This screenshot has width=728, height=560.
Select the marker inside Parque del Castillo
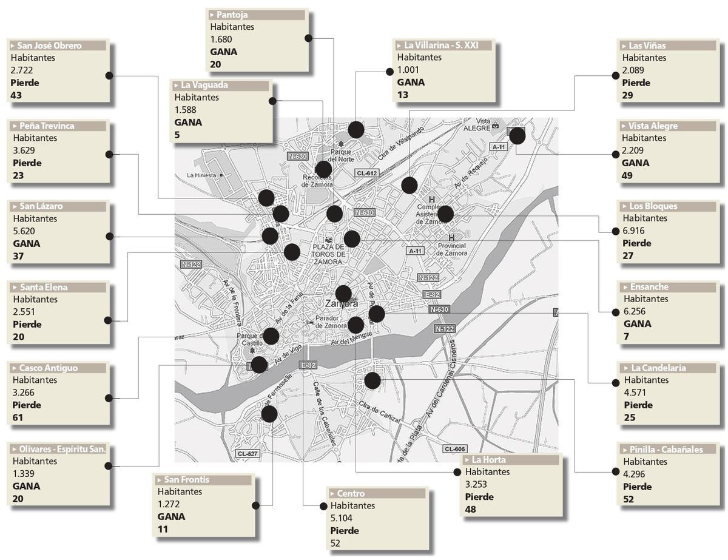pyautogui.click(x=271, y=336)
